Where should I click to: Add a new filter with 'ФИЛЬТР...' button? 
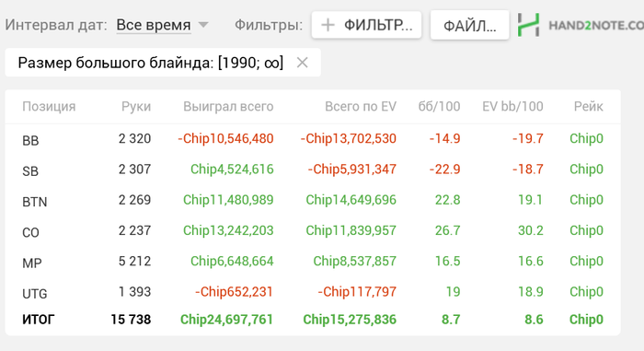click(366, 25)
